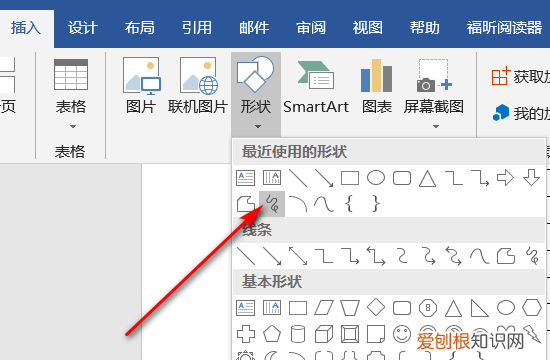This screenshot has height=360, width=550.
Task: Insert the cylinder shape
Action: tap(298, 334)
